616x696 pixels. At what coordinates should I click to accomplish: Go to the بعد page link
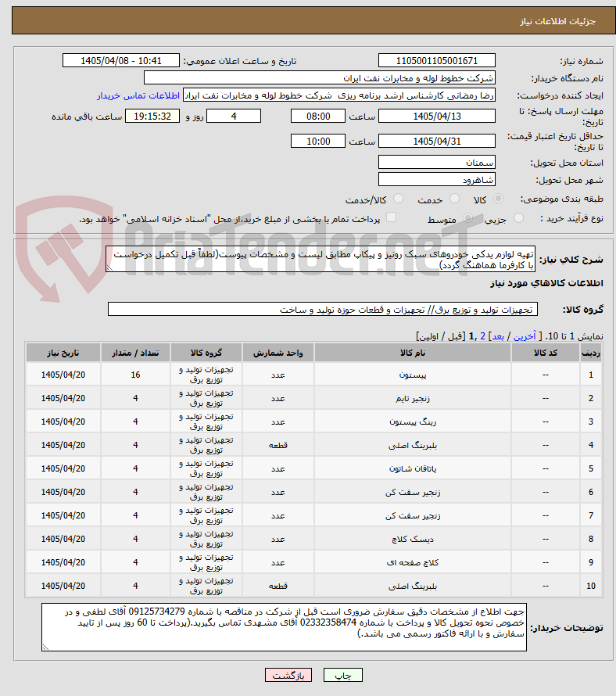(498, 336)
